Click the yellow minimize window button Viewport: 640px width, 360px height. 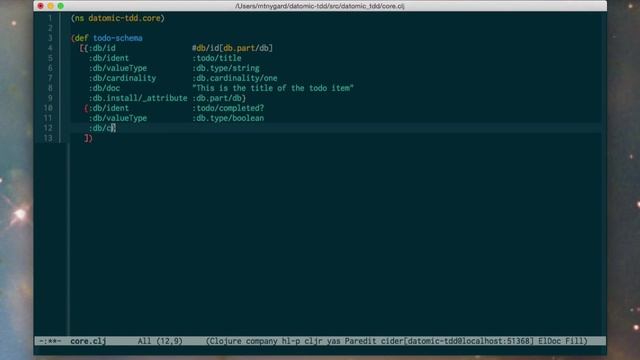tap(51, 6)
